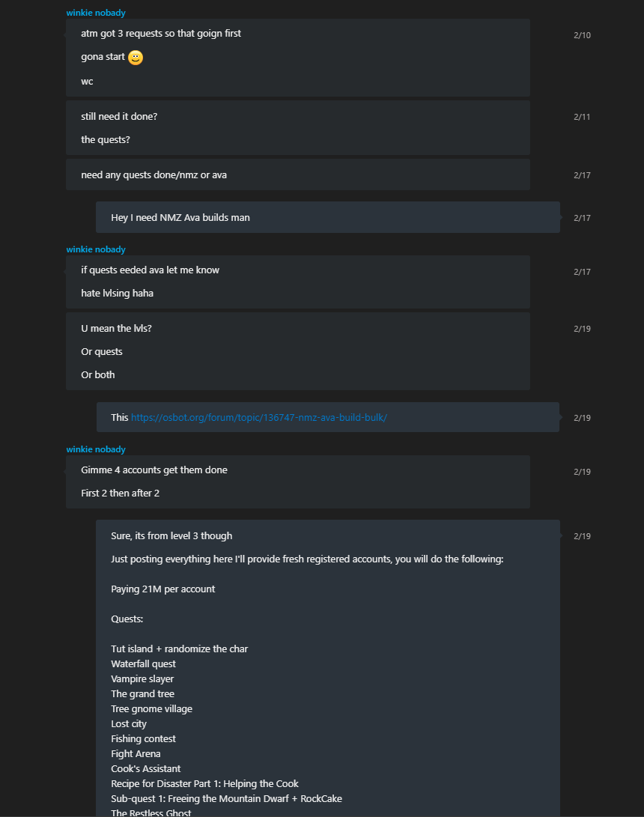Click the "Paying 21M per account" line
The height and width of the screenshot is (817, 644).
tap(163, 589)
